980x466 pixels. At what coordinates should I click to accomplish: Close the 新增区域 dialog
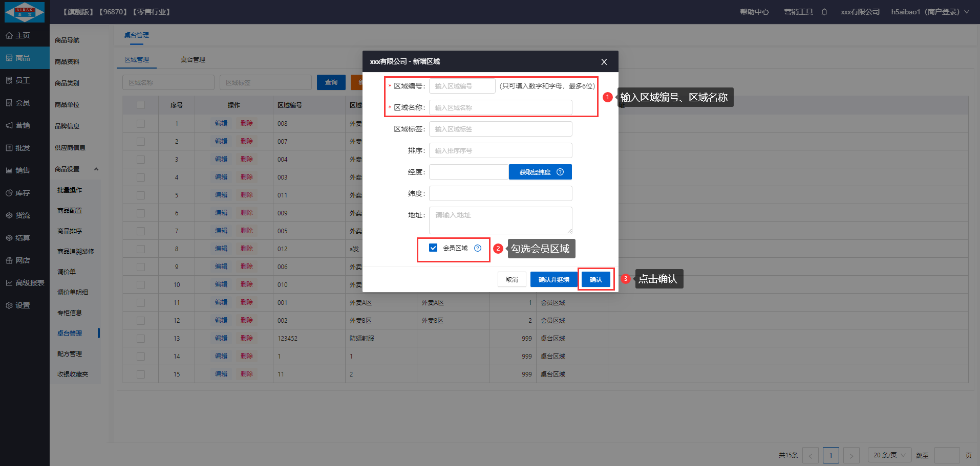(x=604, y=62)
